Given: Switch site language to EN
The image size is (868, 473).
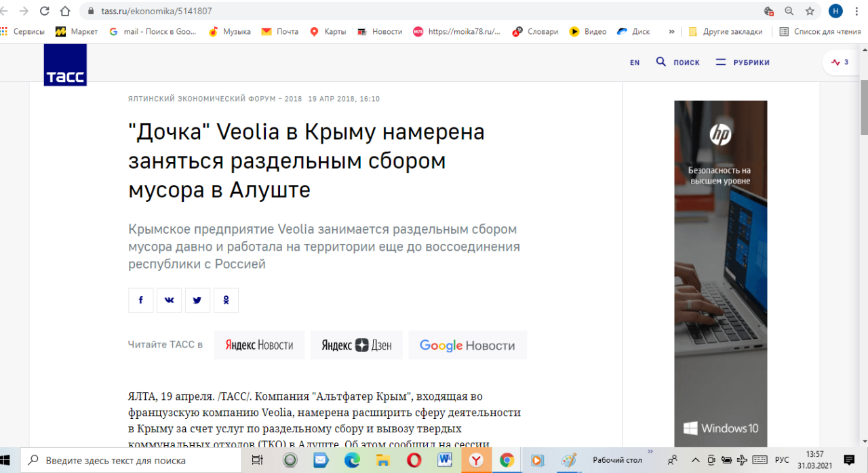Looking at the screenshot, I should [635, 62].
